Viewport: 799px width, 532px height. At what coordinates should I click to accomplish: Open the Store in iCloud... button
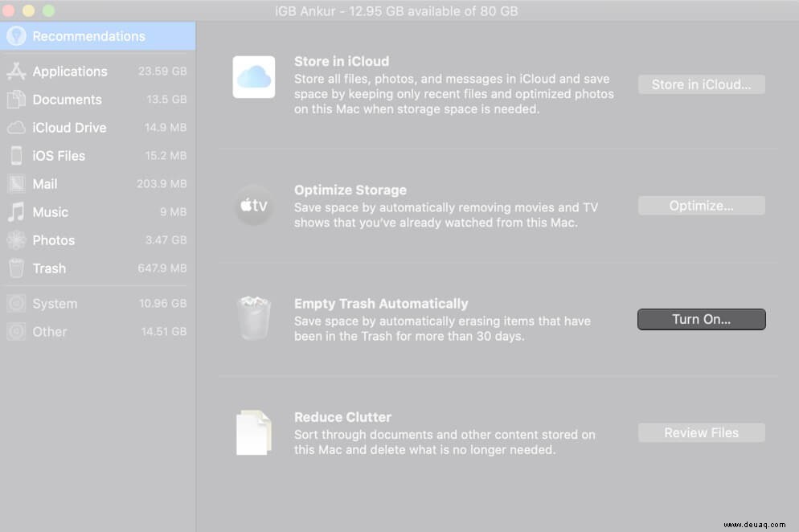[701, 84]
